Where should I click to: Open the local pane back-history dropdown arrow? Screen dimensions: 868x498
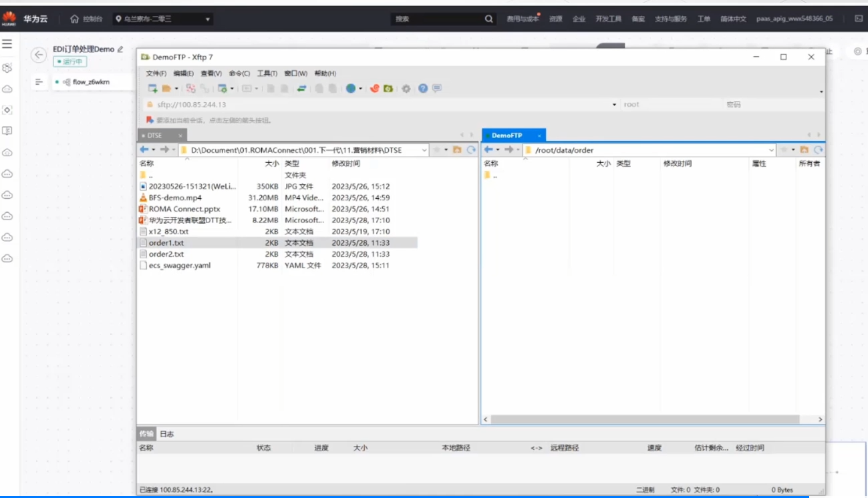[153, 150]
